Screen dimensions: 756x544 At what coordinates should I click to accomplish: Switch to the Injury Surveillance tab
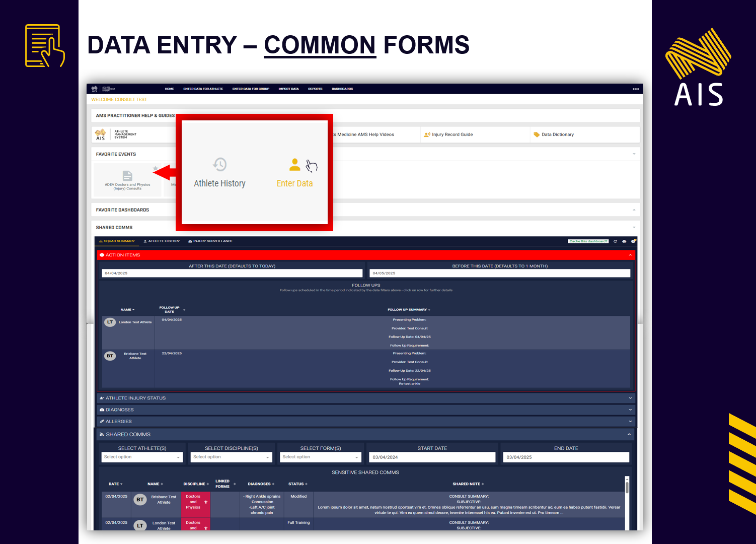click(210, 241)
